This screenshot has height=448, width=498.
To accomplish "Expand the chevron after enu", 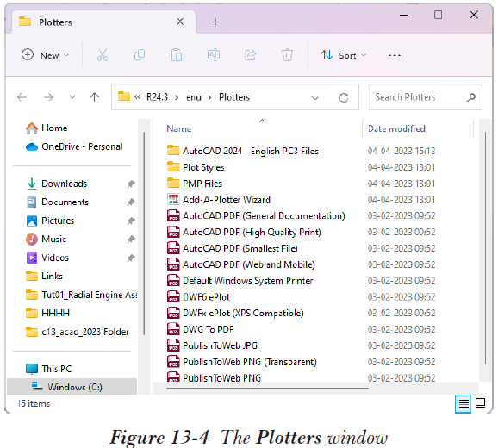I will (209, 97).
